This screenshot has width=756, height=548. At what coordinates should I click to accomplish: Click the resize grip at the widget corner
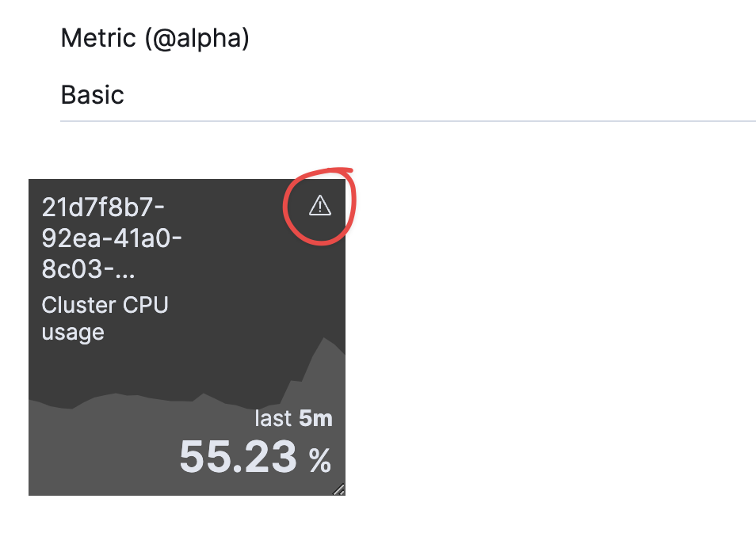(338, 489)
